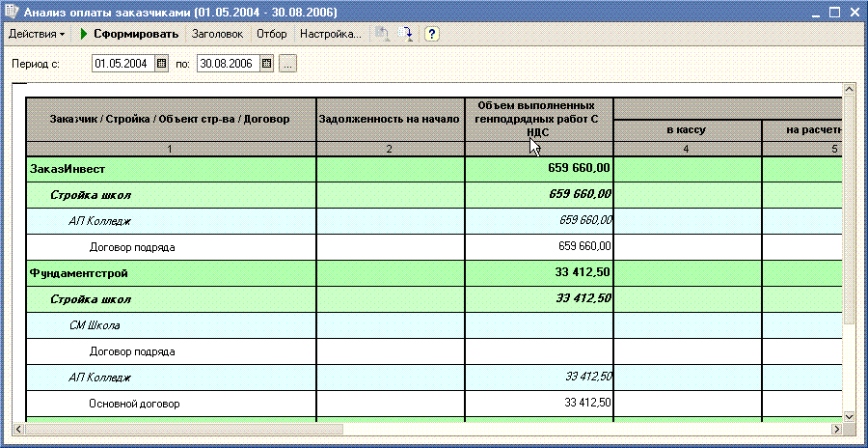Click the period selection ellipsis button

click(287, 64)
